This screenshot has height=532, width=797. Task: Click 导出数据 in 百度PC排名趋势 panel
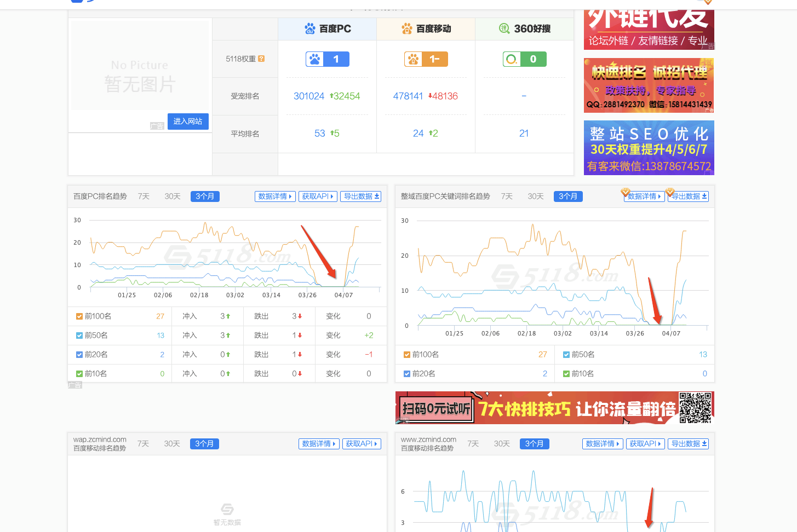tap(360, 196)
